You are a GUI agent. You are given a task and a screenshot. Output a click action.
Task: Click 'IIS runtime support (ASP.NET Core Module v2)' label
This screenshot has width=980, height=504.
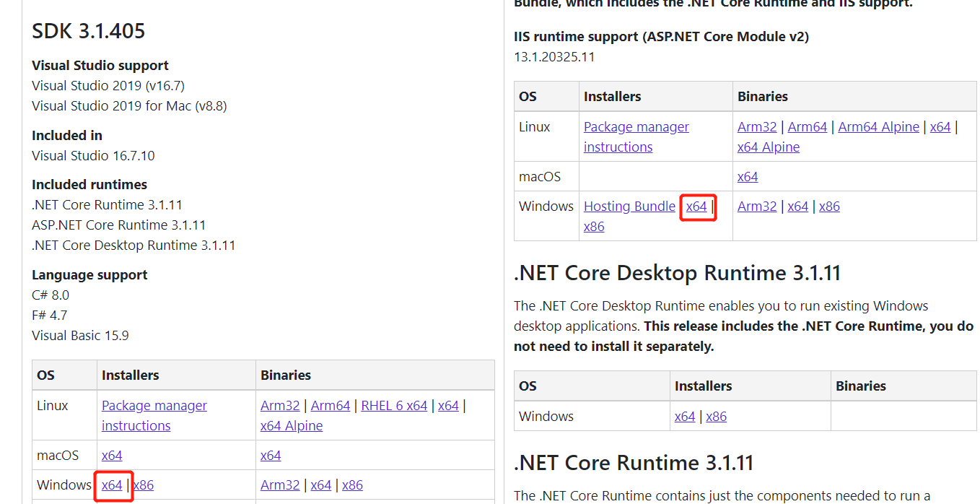click(661, 36)
